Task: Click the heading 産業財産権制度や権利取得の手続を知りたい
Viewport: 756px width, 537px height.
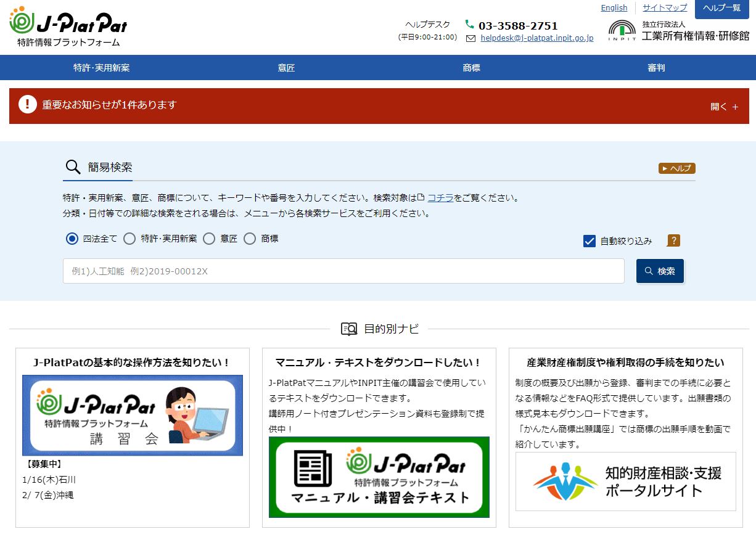Action: [x=626, y=363]
